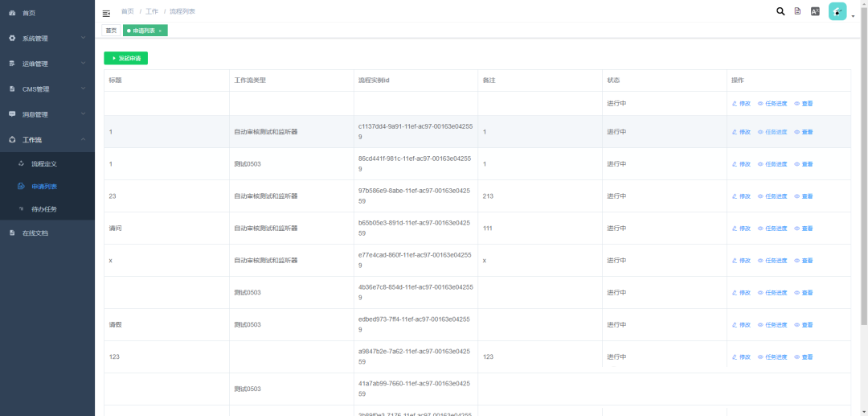The width and height of the screenshot is (868, 416).
Task: Toggle the sidebar collapse hamburger icon
Action: (x=106, y=13)
